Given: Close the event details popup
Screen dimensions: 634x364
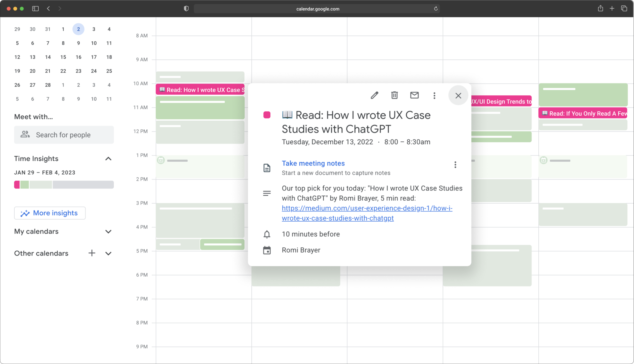Looking at the screenshot, I should pyautogui.click(x=458, y=96).
